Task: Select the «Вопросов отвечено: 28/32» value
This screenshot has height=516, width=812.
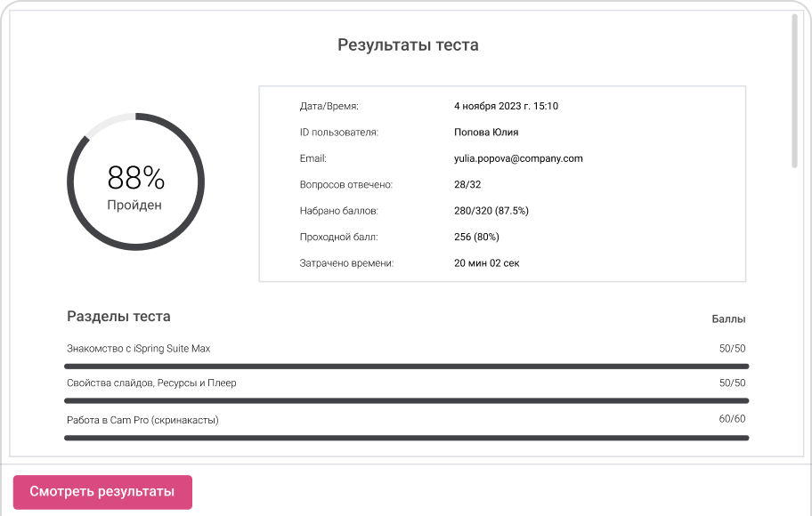Action: [x=467, y=185]
